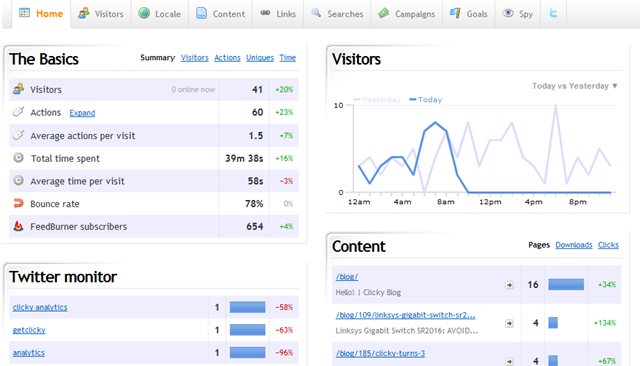Screen dimensions: 640x366
Task: Click the Campaigns money icon
Action: coord(383,13)
